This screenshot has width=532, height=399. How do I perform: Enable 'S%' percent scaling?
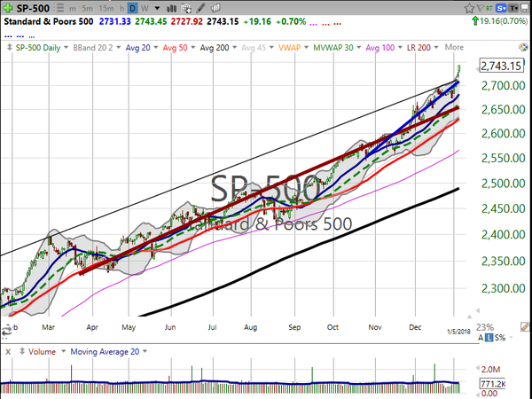click(500, 338)
